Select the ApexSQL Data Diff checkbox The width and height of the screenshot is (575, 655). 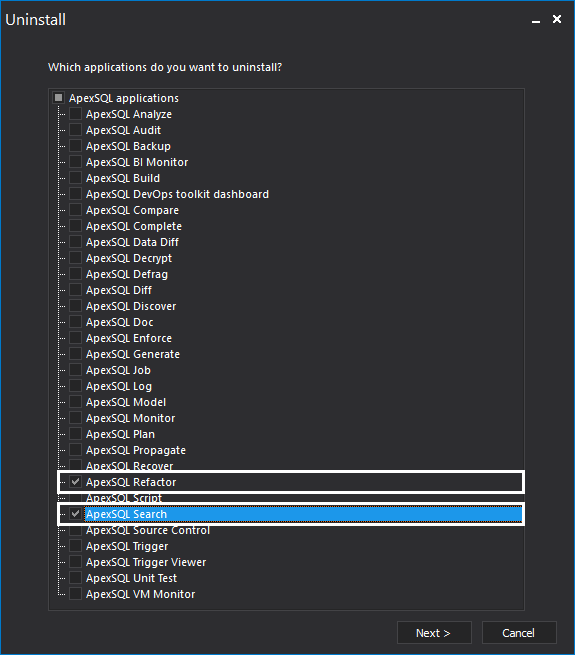[x=75, y=242]
